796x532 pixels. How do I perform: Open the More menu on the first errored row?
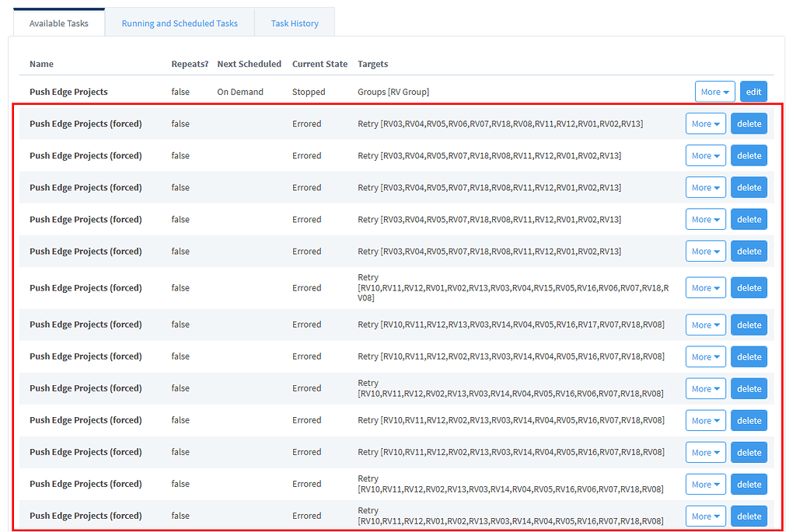(705, 123)
